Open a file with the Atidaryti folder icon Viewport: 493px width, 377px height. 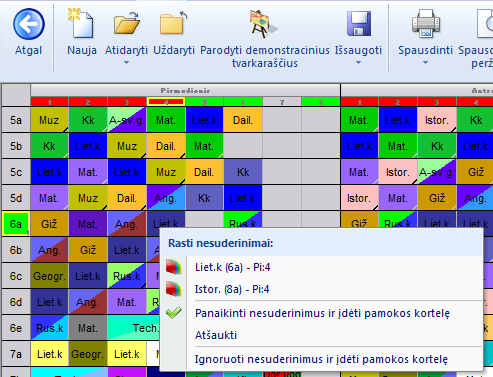tap(126, 23)
